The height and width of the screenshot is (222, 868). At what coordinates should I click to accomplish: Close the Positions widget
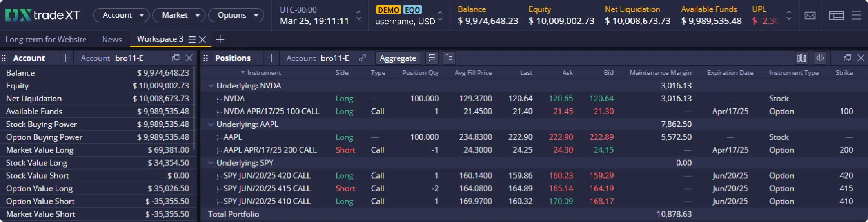tap(861, 58)
